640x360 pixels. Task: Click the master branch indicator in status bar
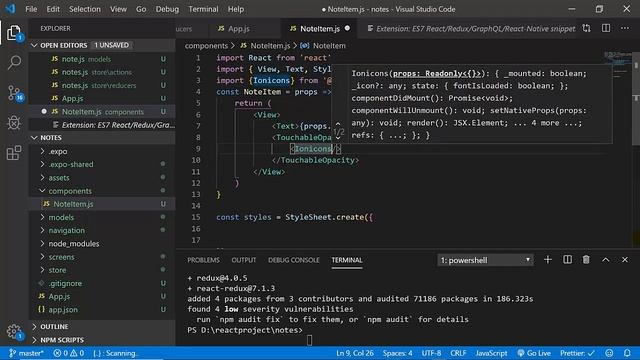coord(26,353)
